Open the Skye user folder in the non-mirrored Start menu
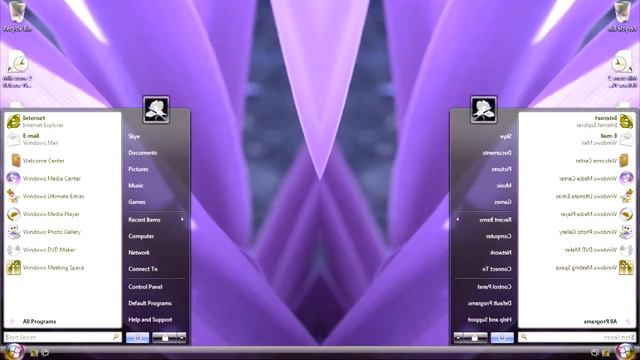The width and height of the screenshot is (640, 360). tap(134, 136)
